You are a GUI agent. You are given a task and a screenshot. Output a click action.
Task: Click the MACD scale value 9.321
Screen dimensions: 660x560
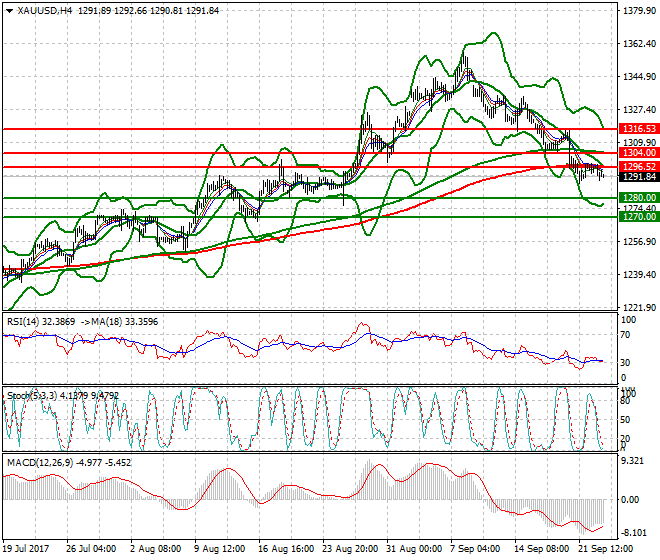633,461
